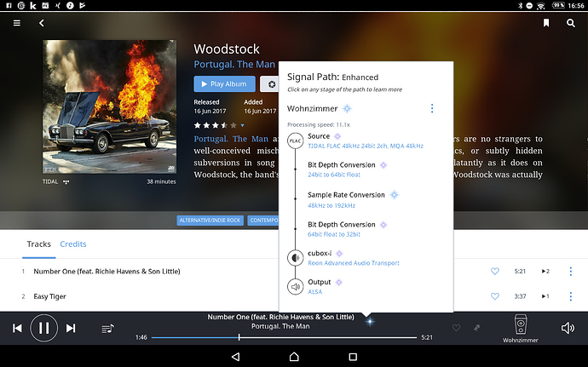Open the TIDAL versions icon below cover
The width and height of the screenshot is (588, 367).
[x=66, y=182]
